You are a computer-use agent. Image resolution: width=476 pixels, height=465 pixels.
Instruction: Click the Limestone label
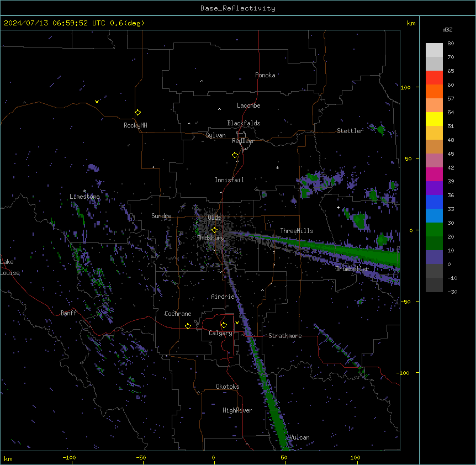84,197
